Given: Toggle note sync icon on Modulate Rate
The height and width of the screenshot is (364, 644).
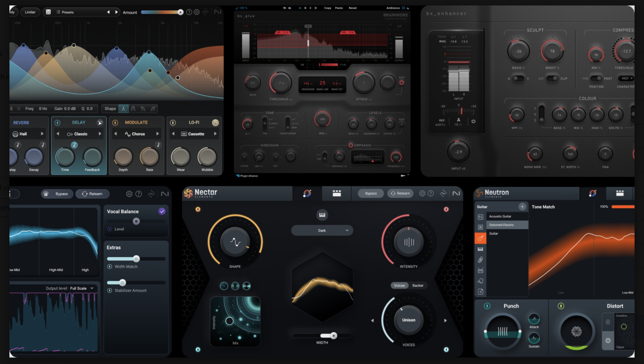Looking at the screenshot, I should pos(158,145).
